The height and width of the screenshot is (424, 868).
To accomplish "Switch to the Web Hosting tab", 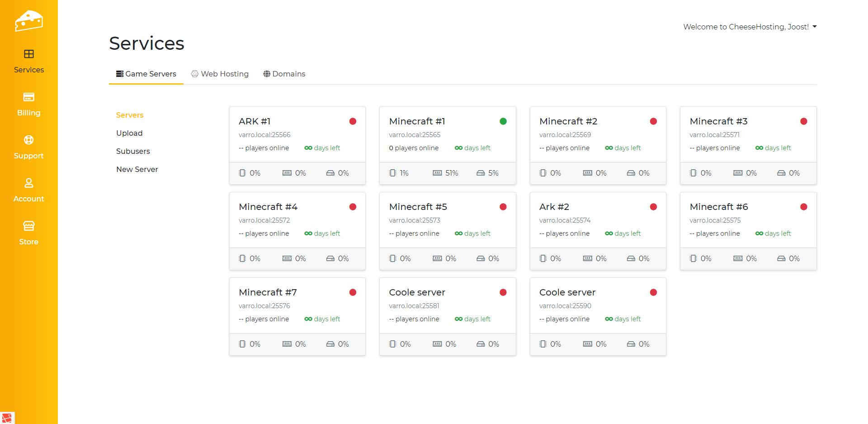I will [x=220, y=74].
